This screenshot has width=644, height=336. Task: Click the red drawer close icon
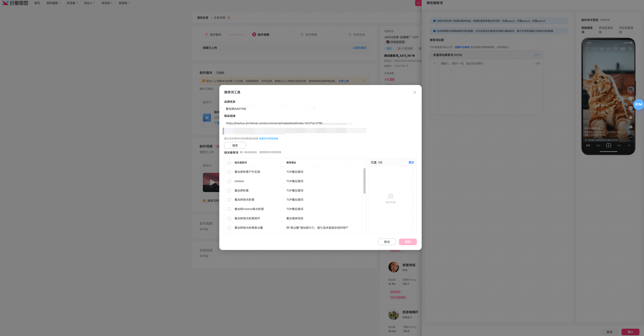click(x=418, y=3)
